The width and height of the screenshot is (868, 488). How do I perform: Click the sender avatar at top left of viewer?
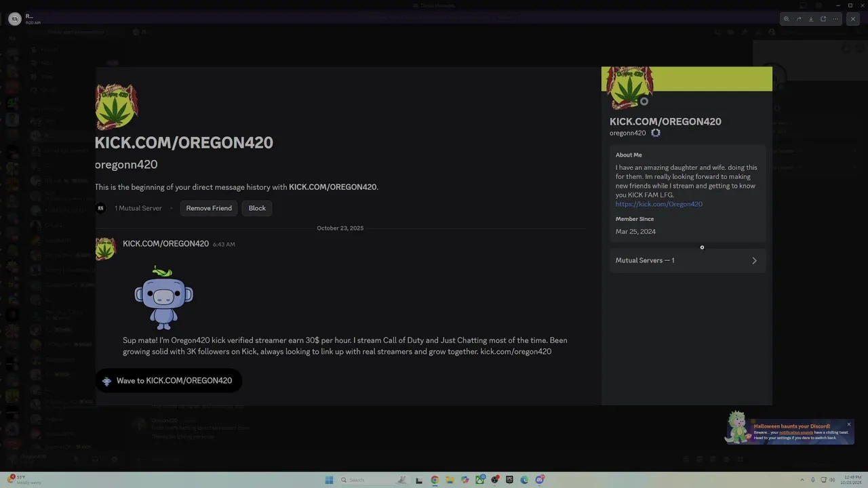14,19
